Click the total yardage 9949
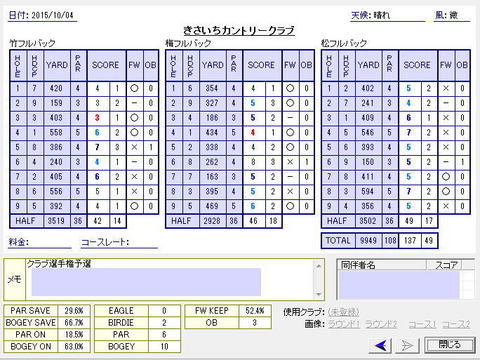Viewport: 480px width, 360px height. [x=368, y=241]
